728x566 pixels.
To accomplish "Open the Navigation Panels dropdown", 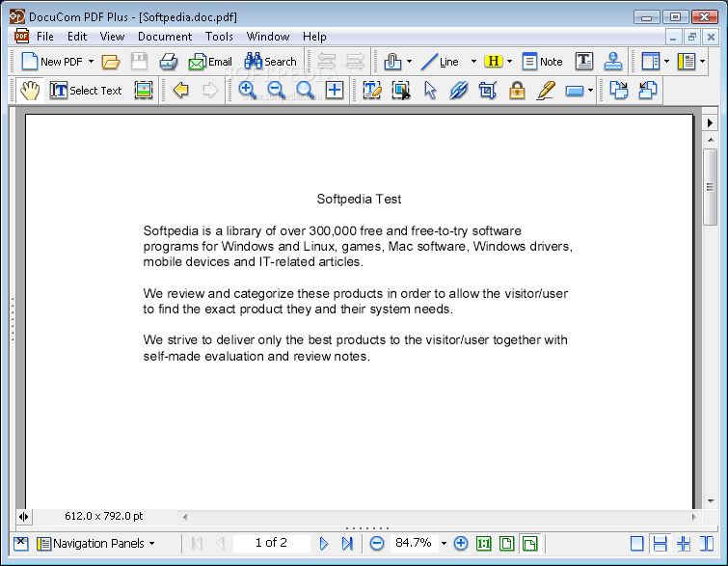I will click(95, 543).
